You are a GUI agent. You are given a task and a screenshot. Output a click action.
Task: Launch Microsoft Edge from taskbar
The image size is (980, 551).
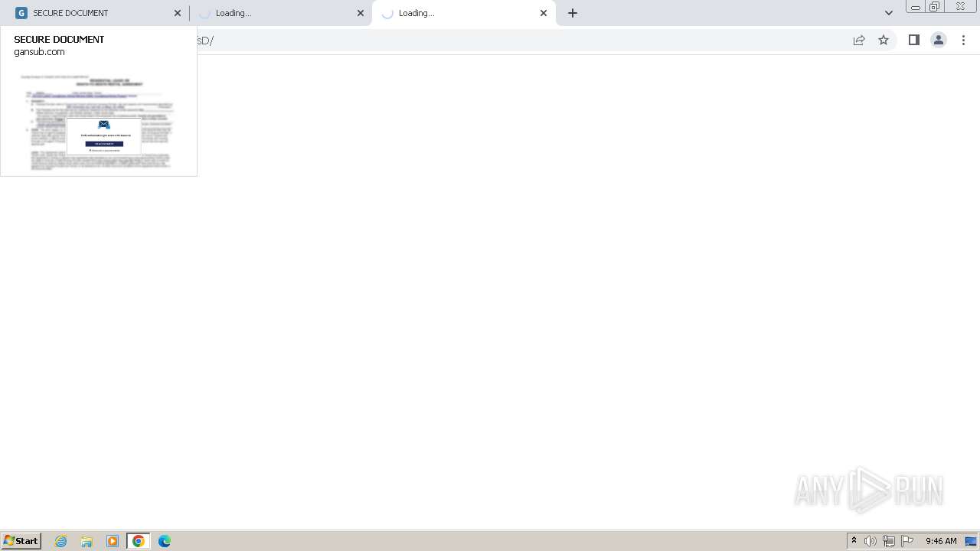click(165, 541)
